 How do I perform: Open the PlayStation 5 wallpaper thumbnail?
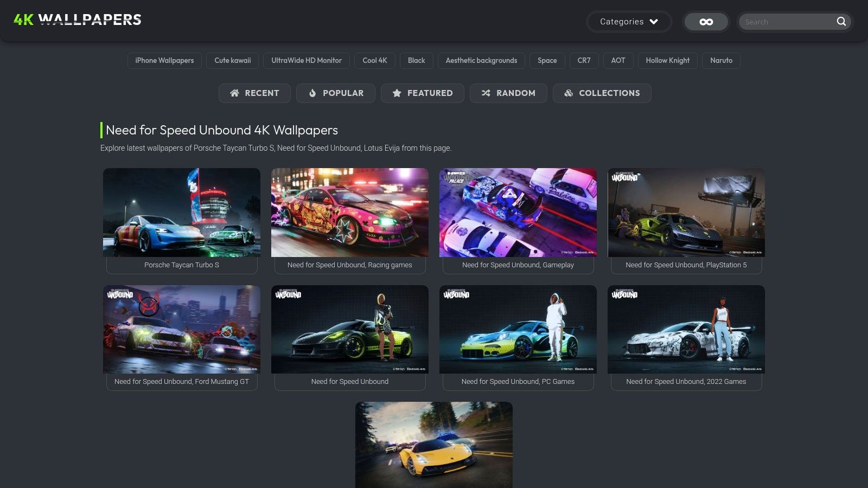[x=686, y=213]
